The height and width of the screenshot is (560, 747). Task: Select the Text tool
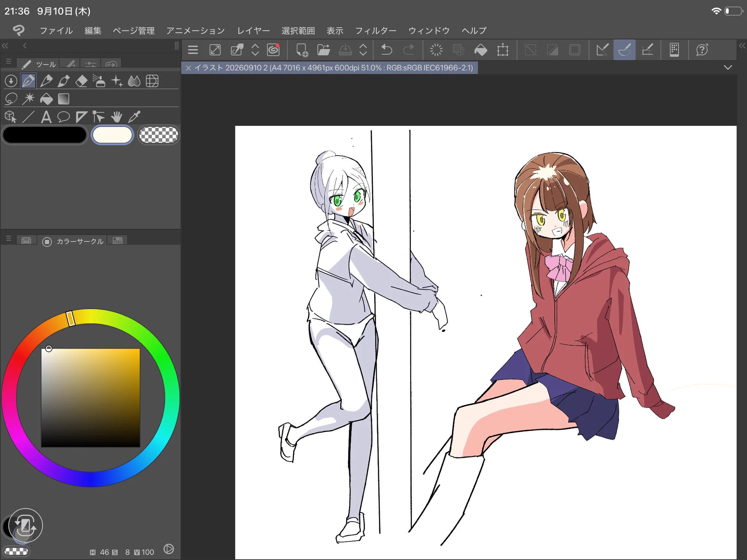[46, 117]
